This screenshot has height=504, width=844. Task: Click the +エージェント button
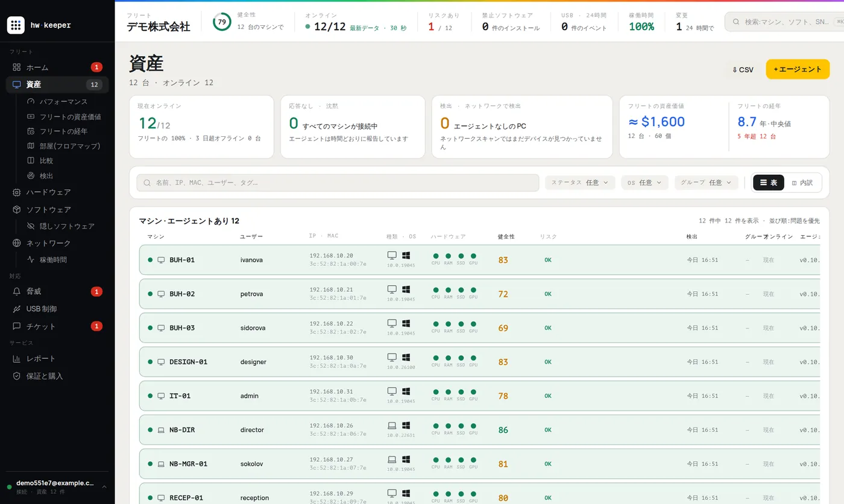[x=798, y=69]
